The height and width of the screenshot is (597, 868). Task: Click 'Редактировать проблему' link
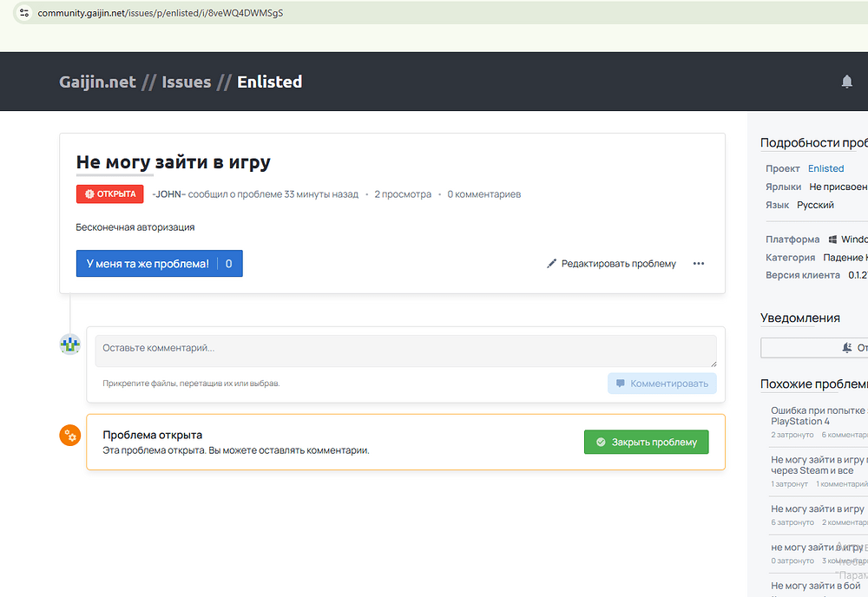tap(618, 264)
